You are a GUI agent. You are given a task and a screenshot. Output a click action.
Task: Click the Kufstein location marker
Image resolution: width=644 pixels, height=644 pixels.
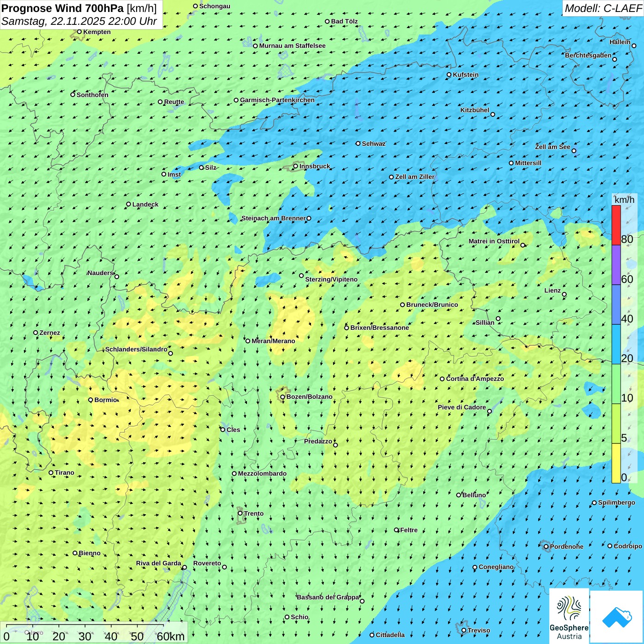coord(449,75)
